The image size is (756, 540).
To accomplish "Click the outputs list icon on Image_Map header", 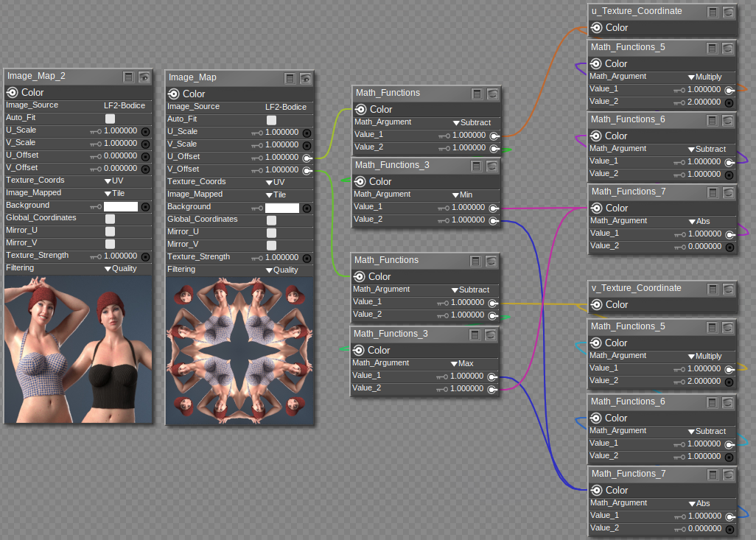I will pyautogui.click(x=290, y=78).
